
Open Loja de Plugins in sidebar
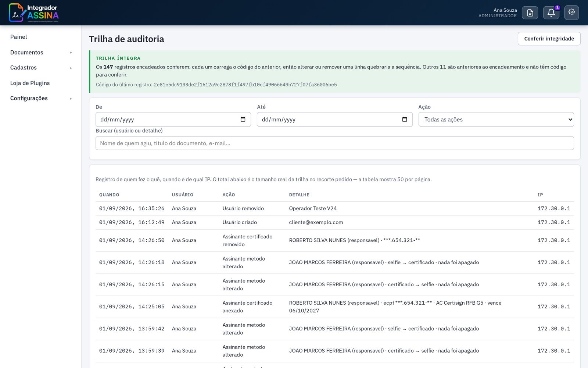30,83
